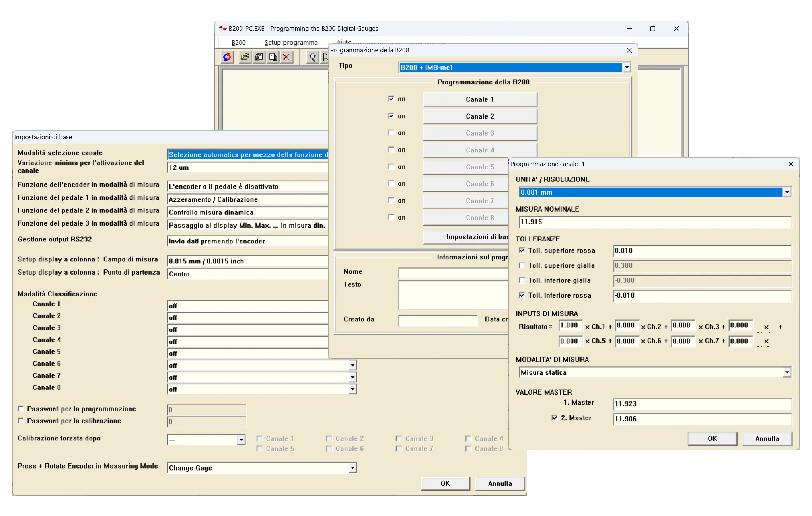Viewport: 812px width, 516px height.
Task: Click the open folder toolbar icon
Action: (245, 57)
